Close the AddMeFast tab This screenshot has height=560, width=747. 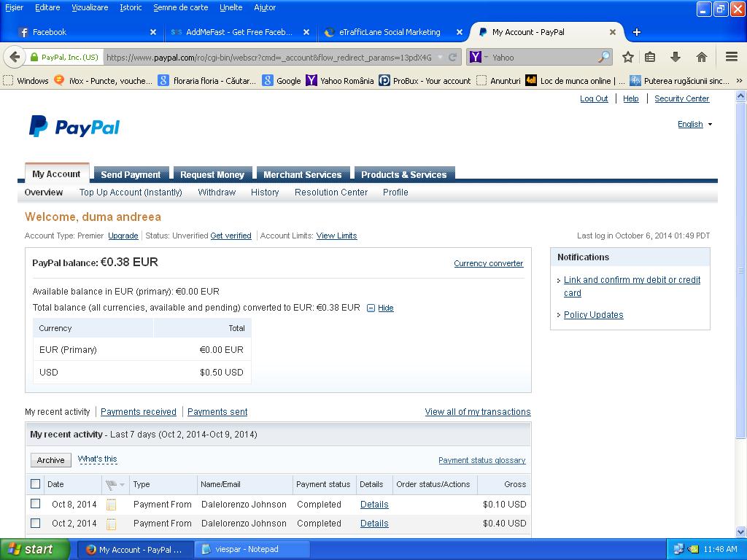click(x=306, y=32)
